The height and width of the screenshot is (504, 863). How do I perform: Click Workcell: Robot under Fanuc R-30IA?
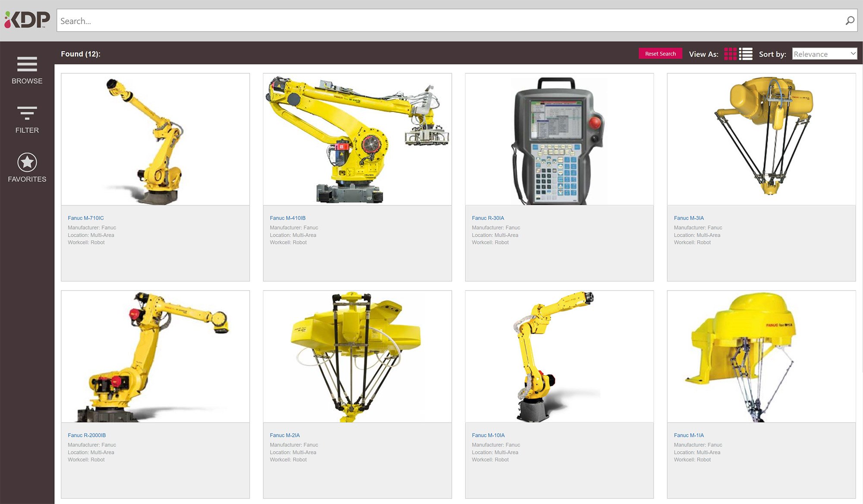pos(490,242)
